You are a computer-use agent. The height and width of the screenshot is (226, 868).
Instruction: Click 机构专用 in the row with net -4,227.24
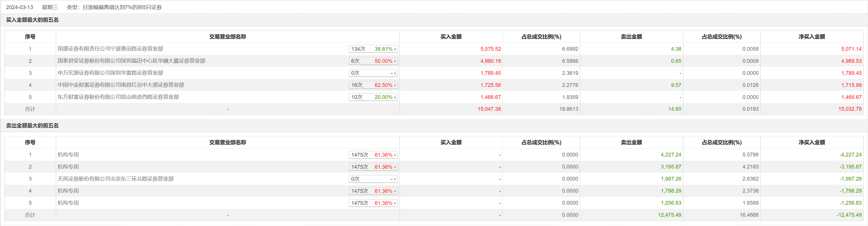68,155
